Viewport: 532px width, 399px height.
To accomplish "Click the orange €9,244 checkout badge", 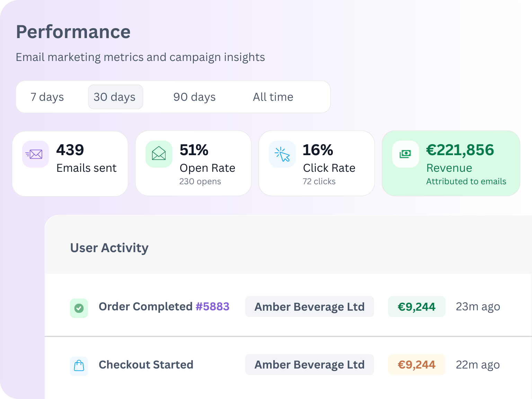I will 416,365.
